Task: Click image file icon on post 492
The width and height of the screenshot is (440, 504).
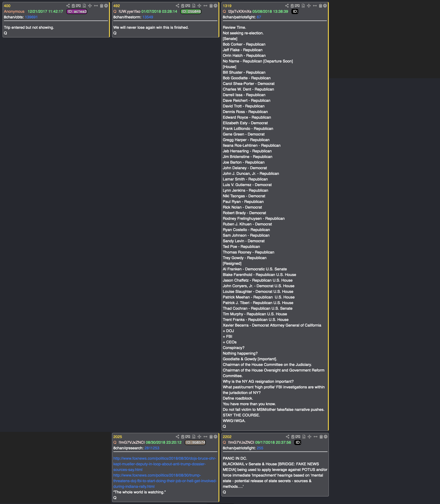Action: [x=194, y=6]
